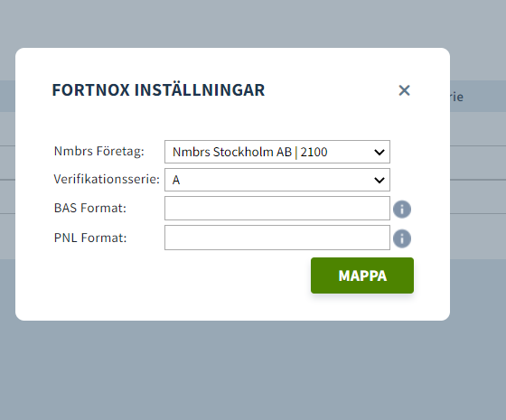506x420 pixels.
Task: Click chevron arrow of Verifikationsserie select
Action: 379,180
